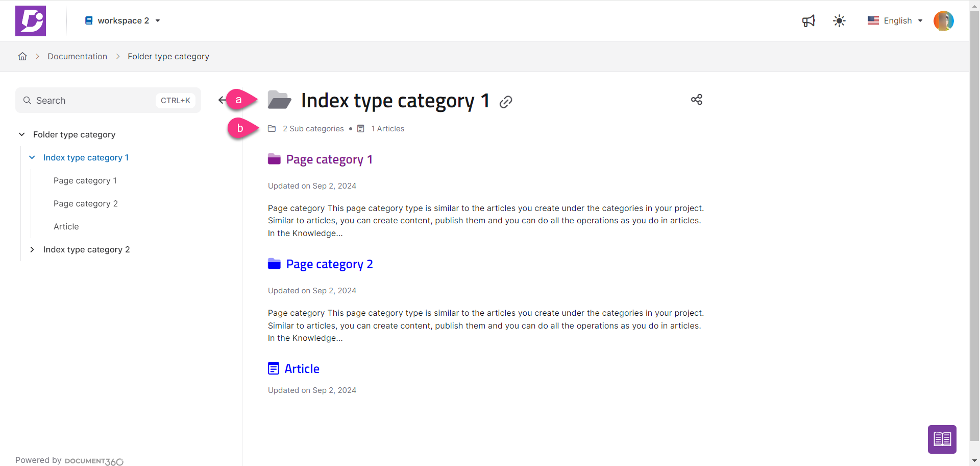The height and width of the screenshot is (466, 980).
Task: Copy the category link via chain icon
Action: point(506,102)
